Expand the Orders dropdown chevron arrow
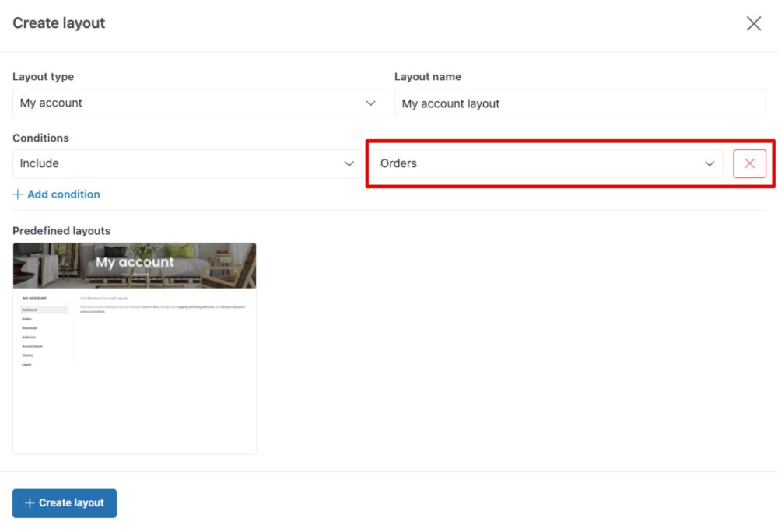This screenshot has width=778, height=532. click(x=709, y=163)
